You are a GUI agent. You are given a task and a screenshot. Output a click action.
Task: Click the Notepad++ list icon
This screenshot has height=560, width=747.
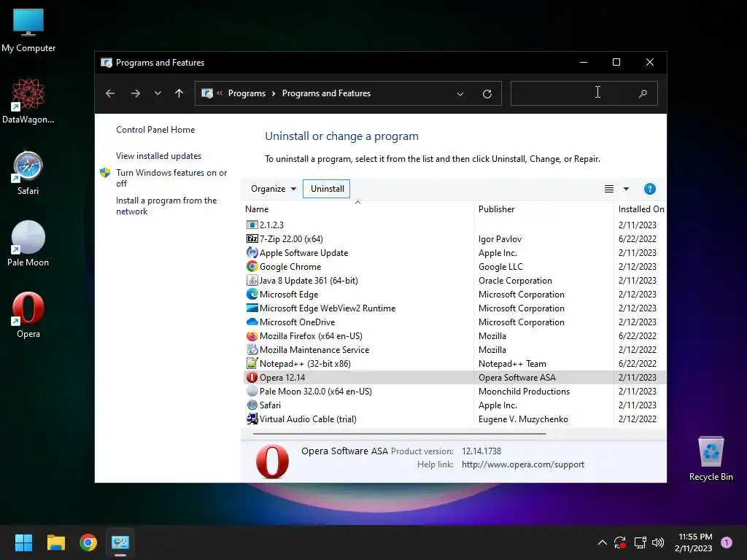(x=252, y=363)
